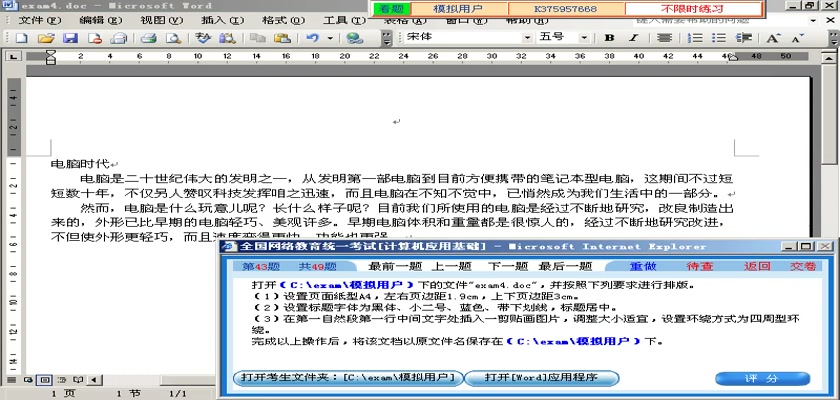Click the Copy icon in the toolbar
The width and height of the screenshot is (840, 400).
click(258, 38)
